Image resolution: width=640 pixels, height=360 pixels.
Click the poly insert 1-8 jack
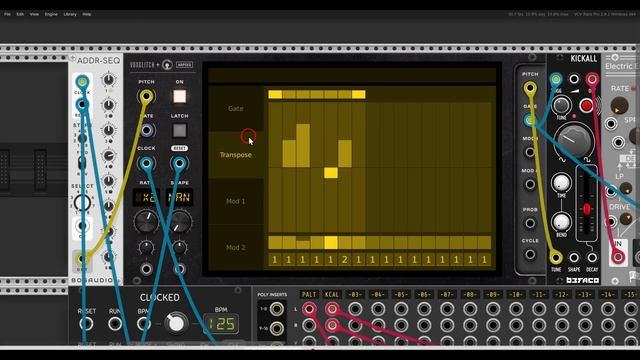pos(276,309)
